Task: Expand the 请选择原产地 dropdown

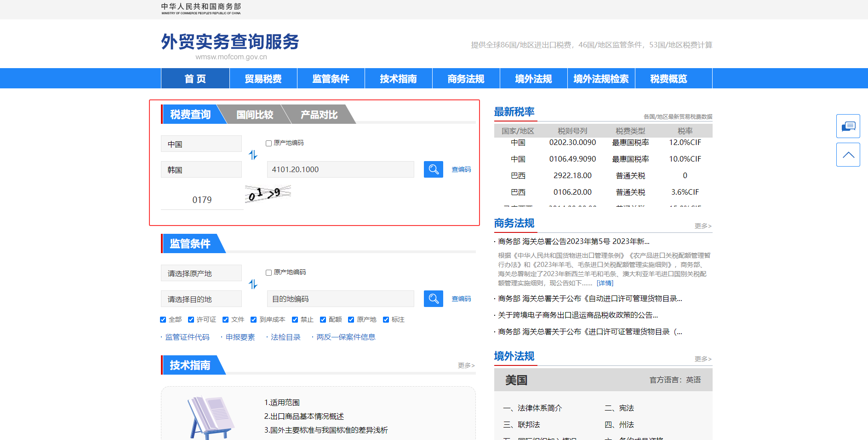Action: click(201, 273)
